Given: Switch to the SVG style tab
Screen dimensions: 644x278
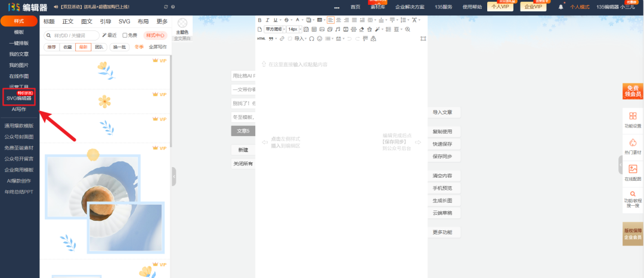Looking at the screenshot, I should tap(124, 21).
